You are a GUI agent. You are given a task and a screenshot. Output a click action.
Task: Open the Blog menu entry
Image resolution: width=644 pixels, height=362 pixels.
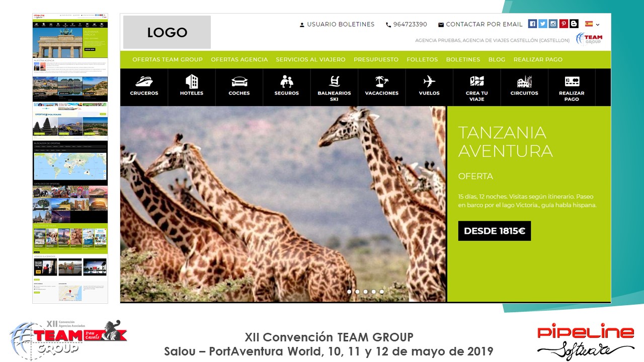pyautogui.click(x=497, y=59)
